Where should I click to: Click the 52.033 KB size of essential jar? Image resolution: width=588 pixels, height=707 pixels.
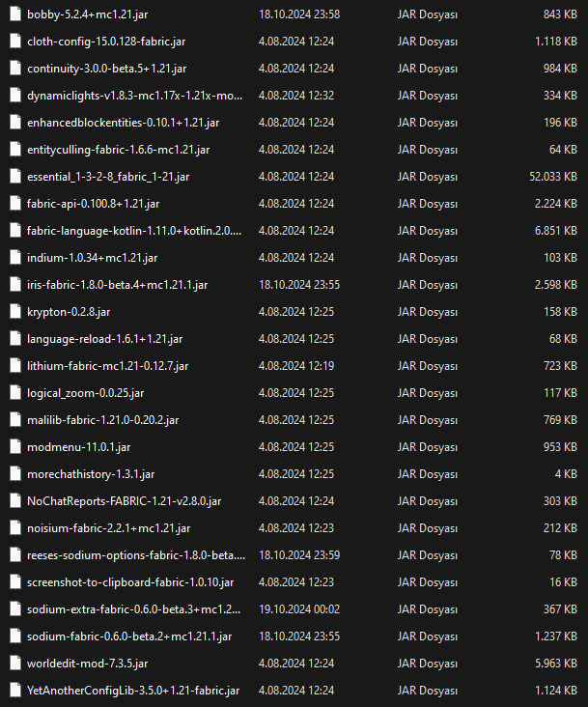553,177
